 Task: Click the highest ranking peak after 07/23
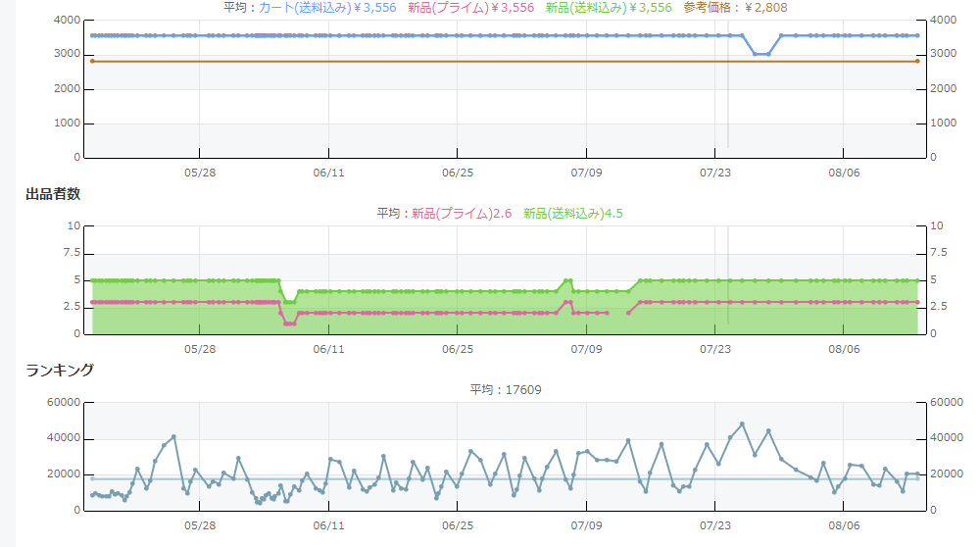pos(742,424)
